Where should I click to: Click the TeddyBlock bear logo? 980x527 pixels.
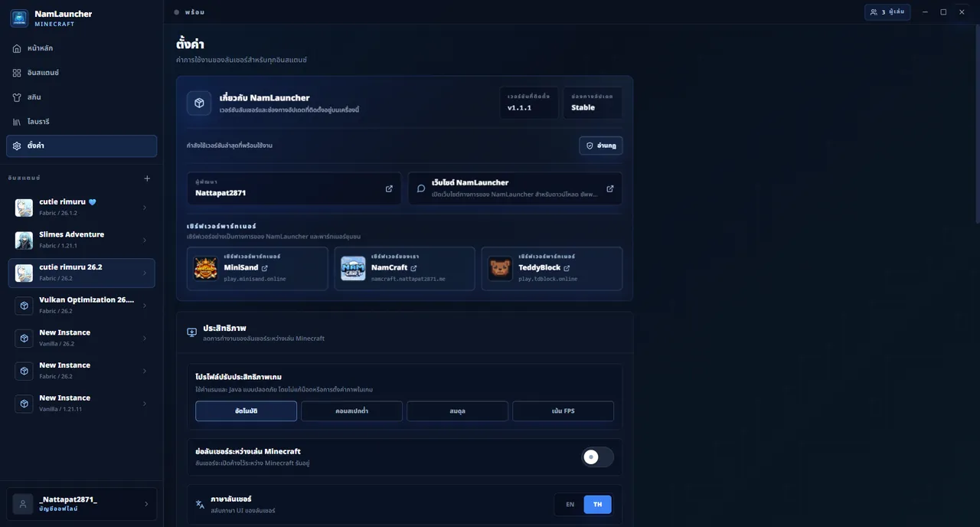click(x=500, y=268)
